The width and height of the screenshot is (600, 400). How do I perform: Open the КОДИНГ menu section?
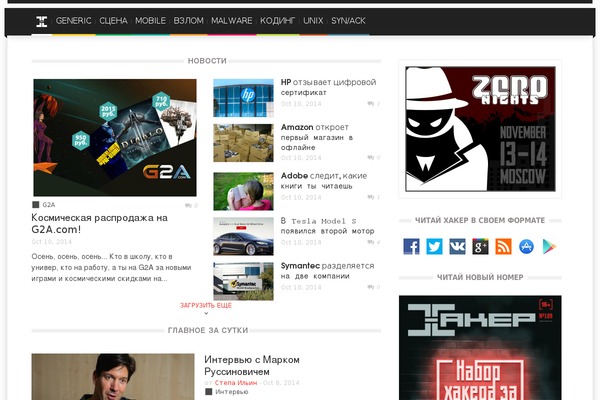coord(277,21)
